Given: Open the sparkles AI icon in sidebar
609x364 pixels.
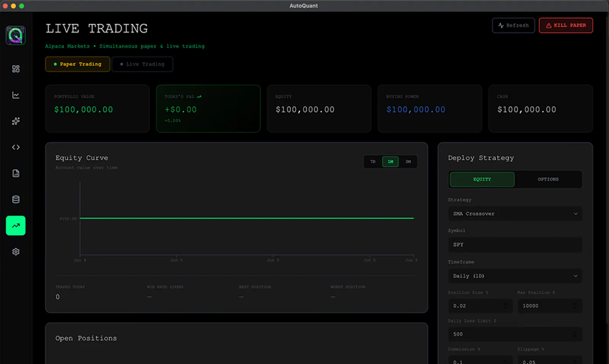Looking at the screenshot, I should (16, 121).
